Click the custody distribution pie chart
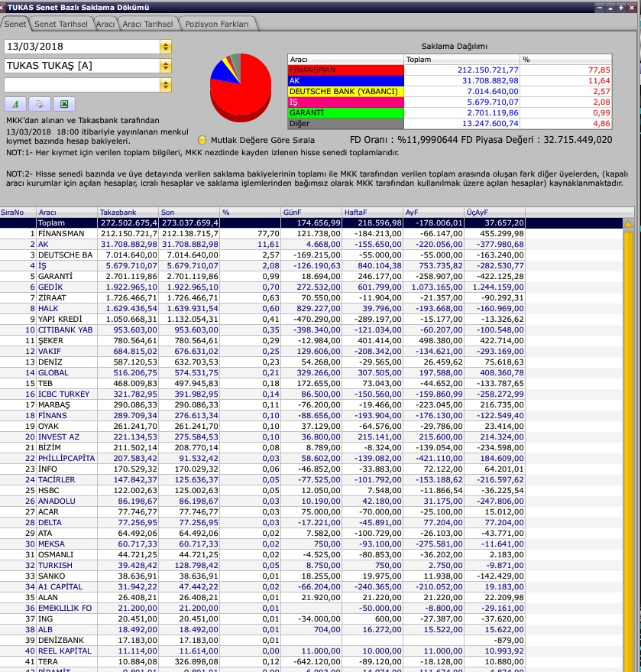Viewport: 641px width, 672px height. click(241, 87)
